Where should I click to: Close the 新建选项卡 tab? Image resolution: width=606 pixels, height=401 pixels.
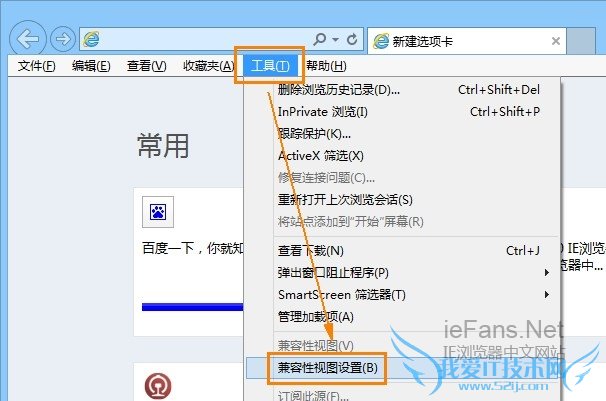click(556, 41)
